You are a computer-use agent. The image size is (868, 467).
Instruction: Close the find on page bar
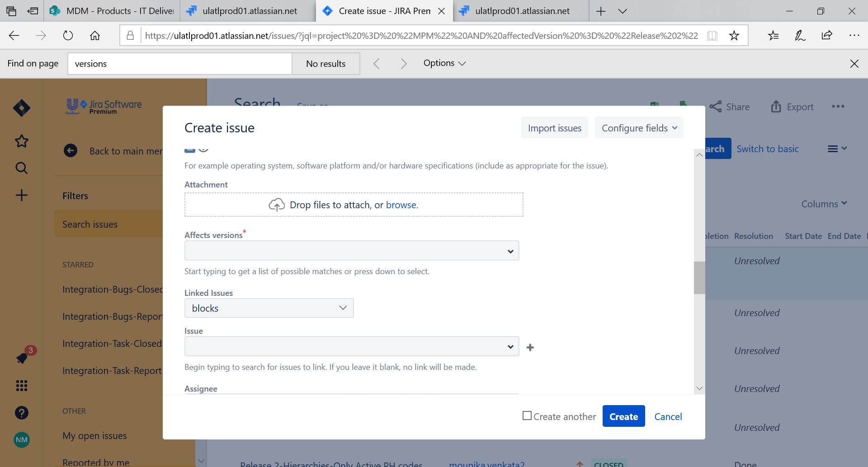coord(854,64)
